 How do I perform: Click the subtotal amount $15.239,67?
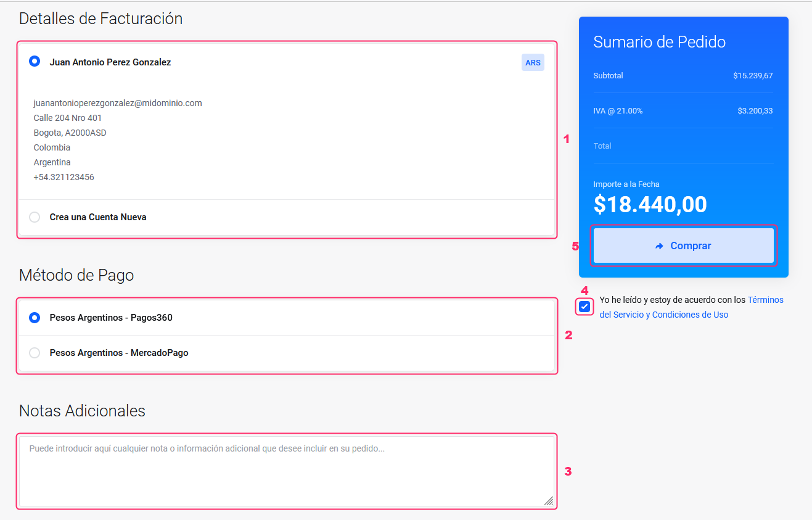pos(752,76)
